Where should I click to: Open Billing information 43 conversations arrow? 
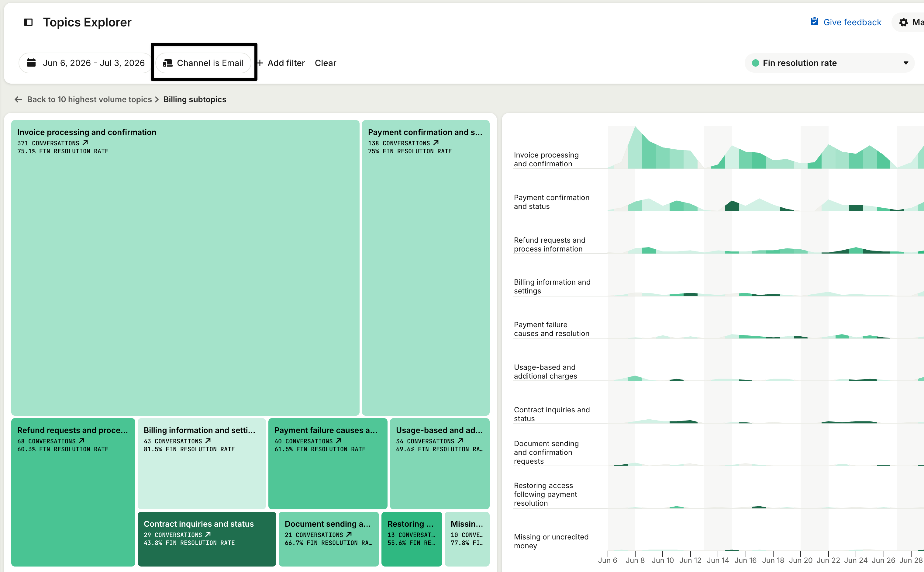(208, 441)
